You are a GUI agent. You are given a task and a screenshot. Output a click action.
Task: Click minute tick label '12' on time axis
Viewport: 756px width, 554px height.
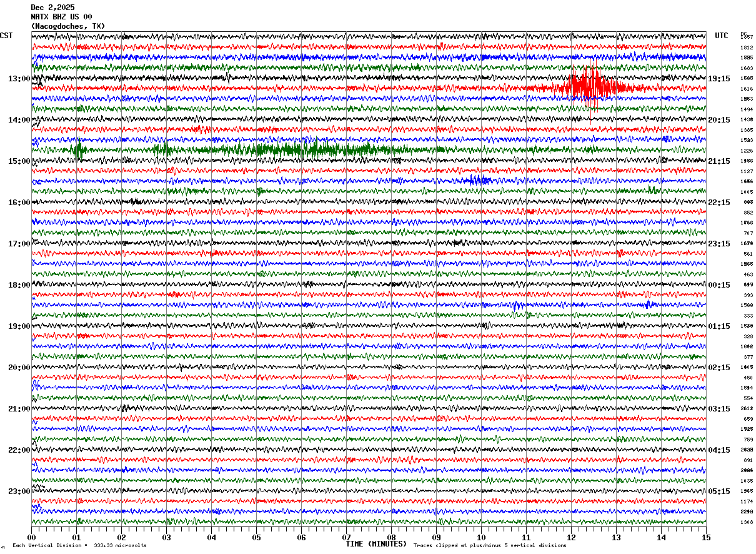(x=571, y=537)
